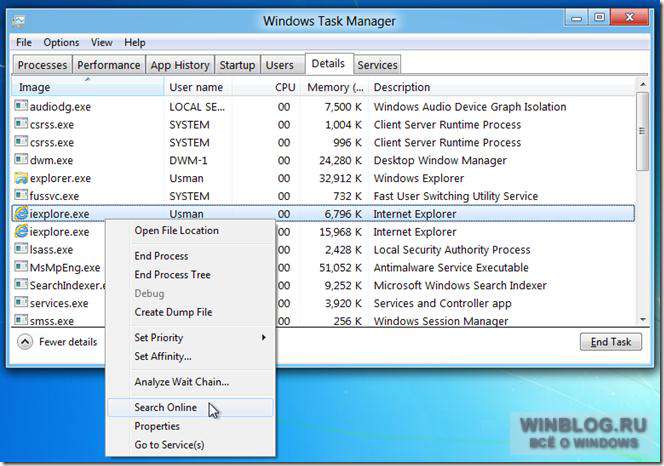Click the Fast User Switching Utility Service description

[456, 196]
